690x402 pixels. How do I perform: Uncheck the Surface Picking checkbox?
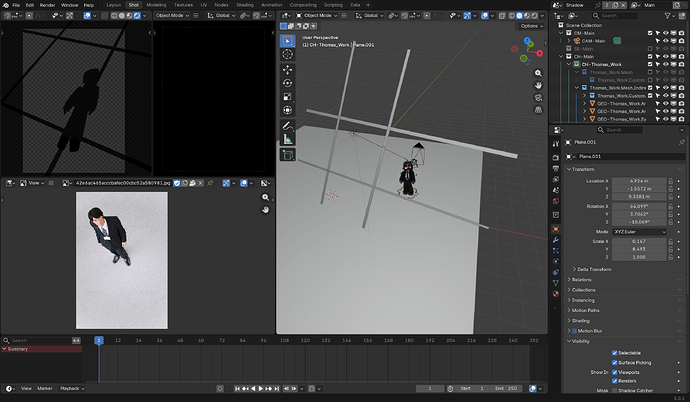(x=615, y=362)
